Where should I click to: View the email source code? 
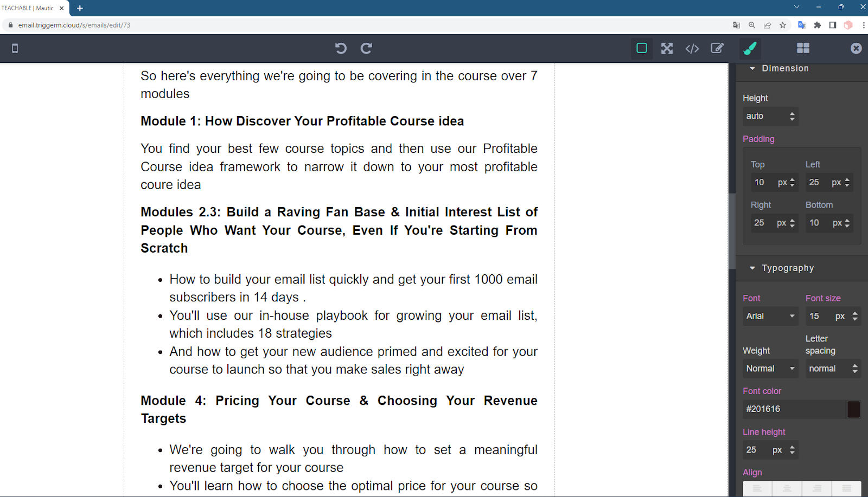tap(692, 48)
